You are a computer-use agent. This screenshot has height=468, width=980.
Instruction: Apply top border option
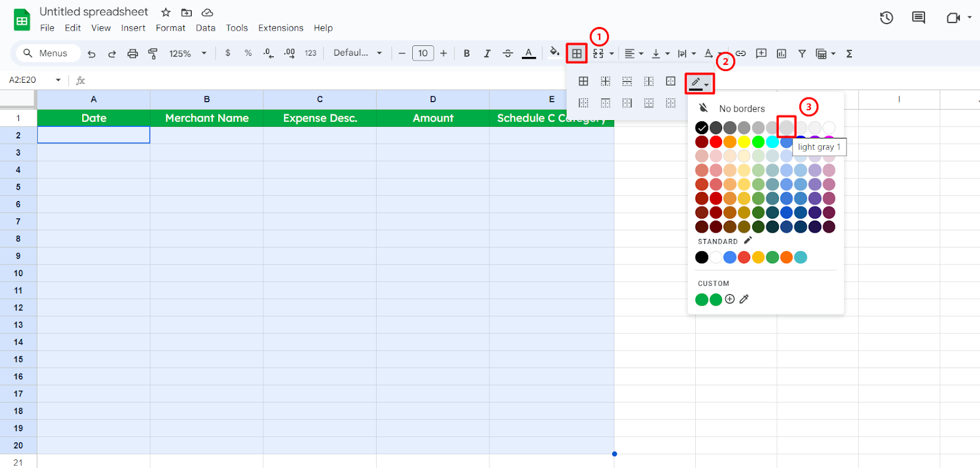(605, 103)
